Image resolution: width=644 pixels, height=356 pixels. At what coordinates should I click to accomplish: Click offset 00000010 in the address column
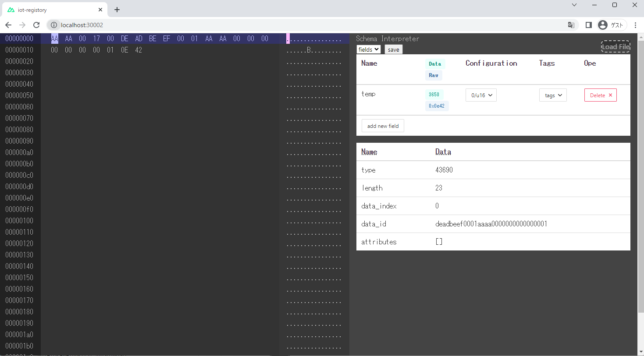[x=19, y=50]
